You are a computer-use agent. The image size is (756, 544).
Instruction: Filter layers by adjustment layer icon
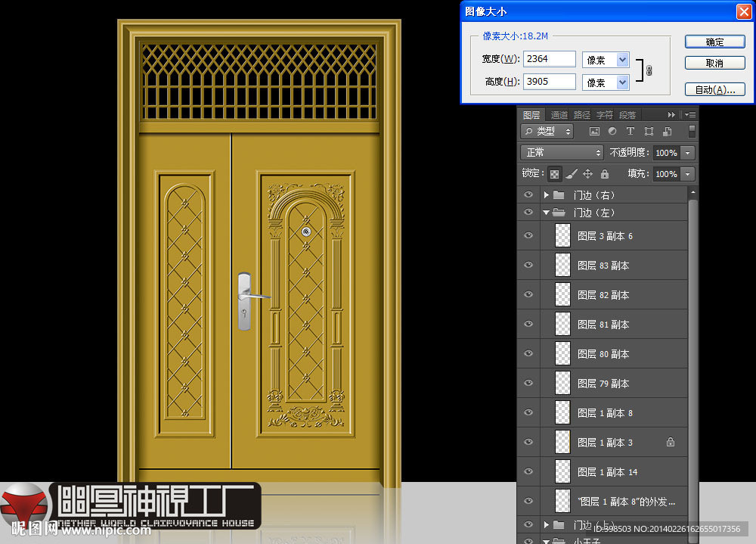point(612,132)
